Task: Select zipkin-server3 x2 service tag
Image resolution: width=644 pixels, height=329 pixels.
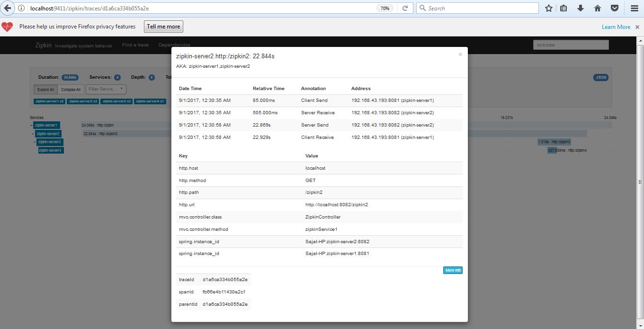Action: tap(116, 101)
